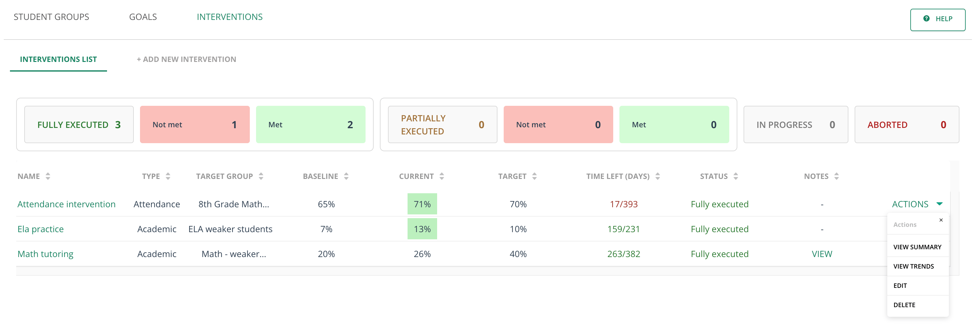This screenshot has height=328, width=980.
Task: Click Fully executed status for Ela practice
Action: [x=720, y=229]
